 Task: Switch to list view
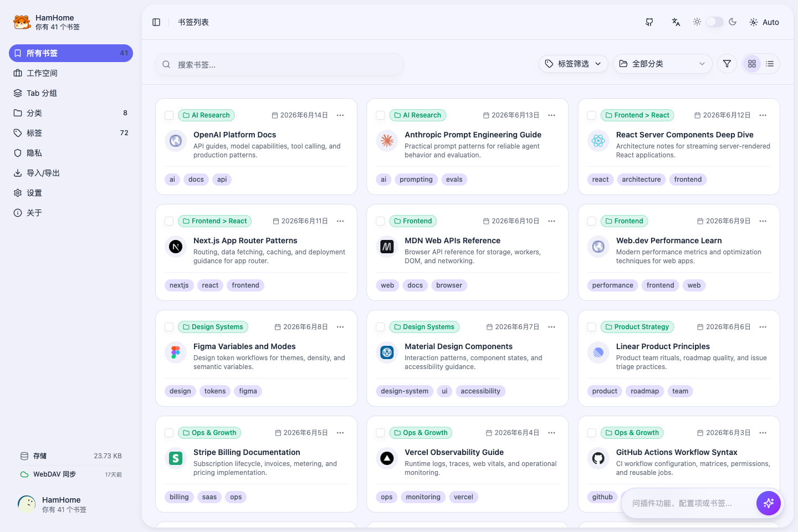coord(770,64)
